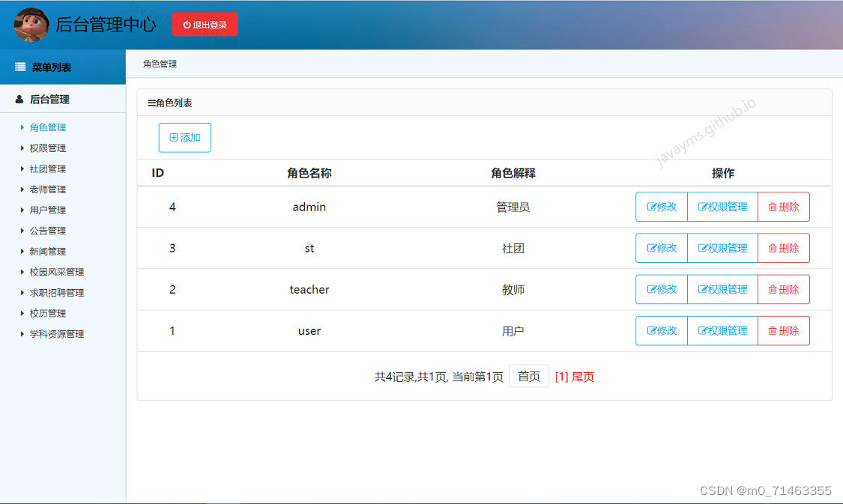Click the 菜单列表 list icon
The width and height of the screenshot is (843, 504).
(20, 67)
